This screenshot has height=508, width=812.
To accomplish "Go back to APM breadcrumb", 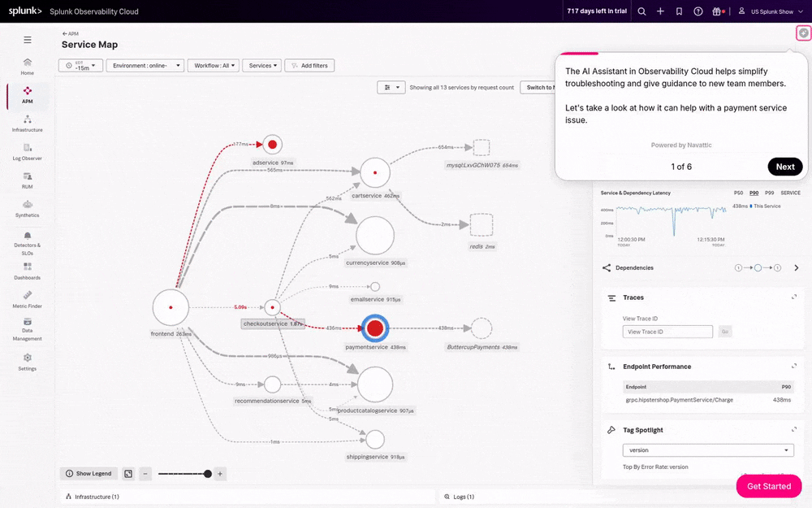I will [71, 33].
